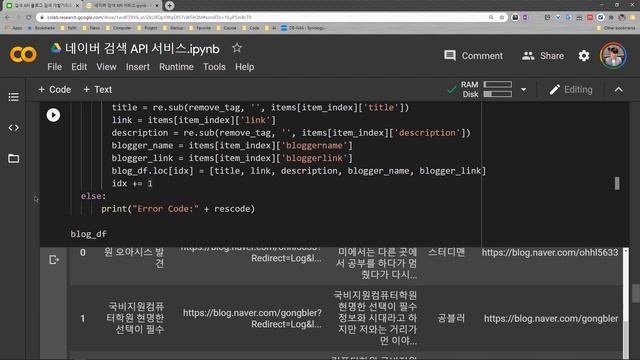
Task: Toggle the Editing mode button
Action: coord(571,90)
